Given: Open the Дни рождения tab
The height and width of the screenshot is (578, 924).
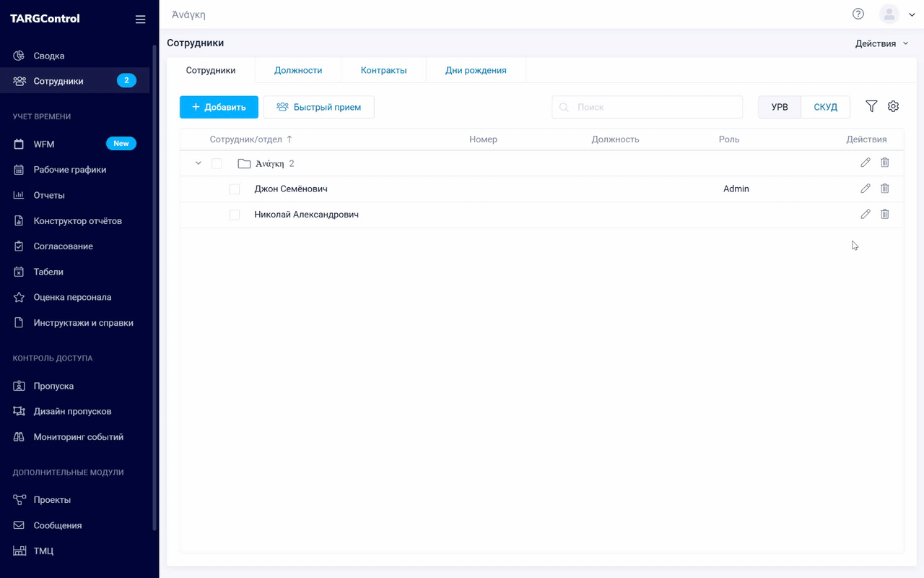Looking at the screenshot, I should tap(476, 70).
